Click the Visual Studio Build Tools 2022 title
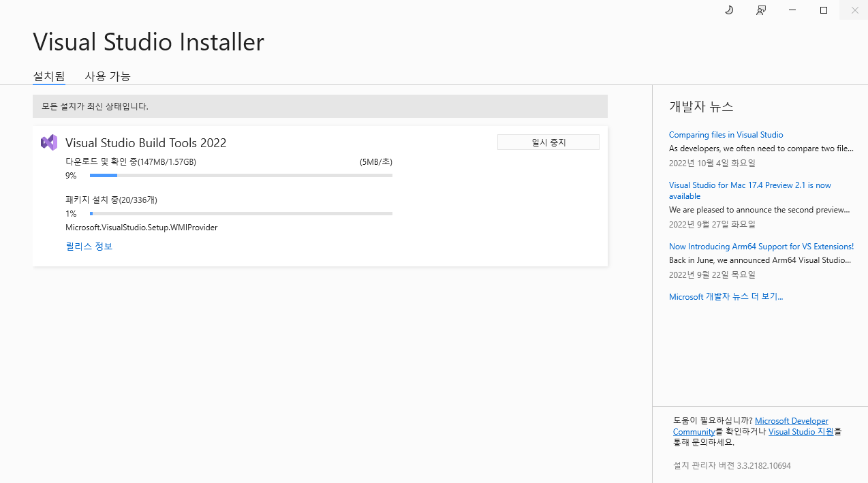 tap(146, 143)
